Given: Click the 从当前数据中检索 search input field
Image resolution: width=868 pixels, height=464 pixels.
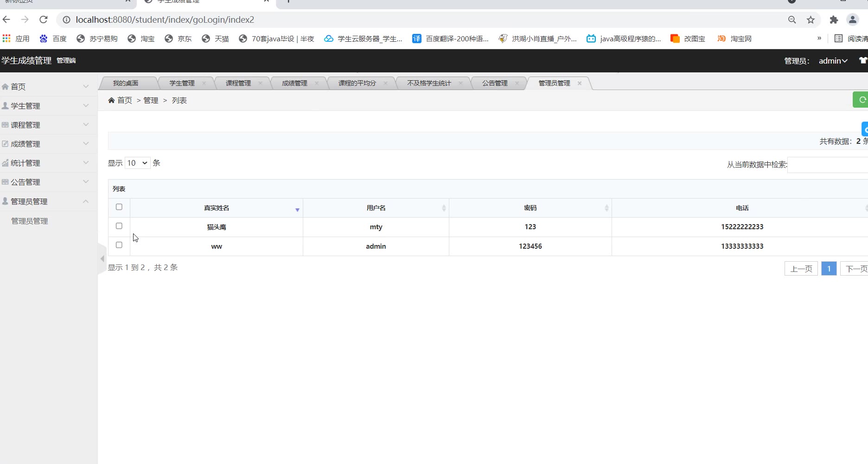Looking at the screenshot, I should pos(827,165).
